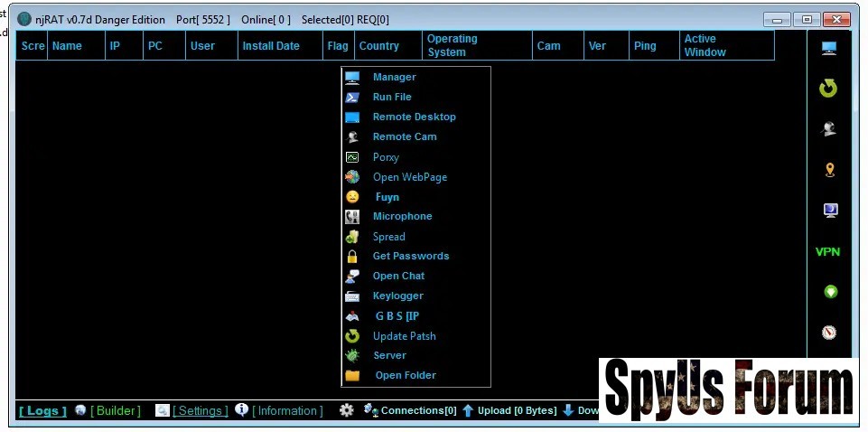Open the Logs tab link
Image resolution: width=868 pixels, height=432 pixels.
tap(42, 411)
